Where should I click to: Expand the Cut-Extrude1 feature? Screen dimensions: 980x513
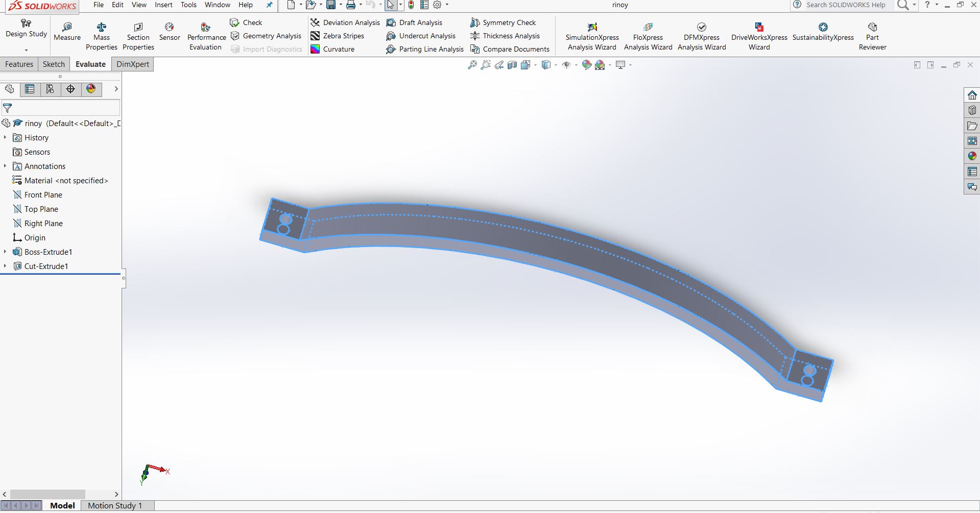click(5, 266)
